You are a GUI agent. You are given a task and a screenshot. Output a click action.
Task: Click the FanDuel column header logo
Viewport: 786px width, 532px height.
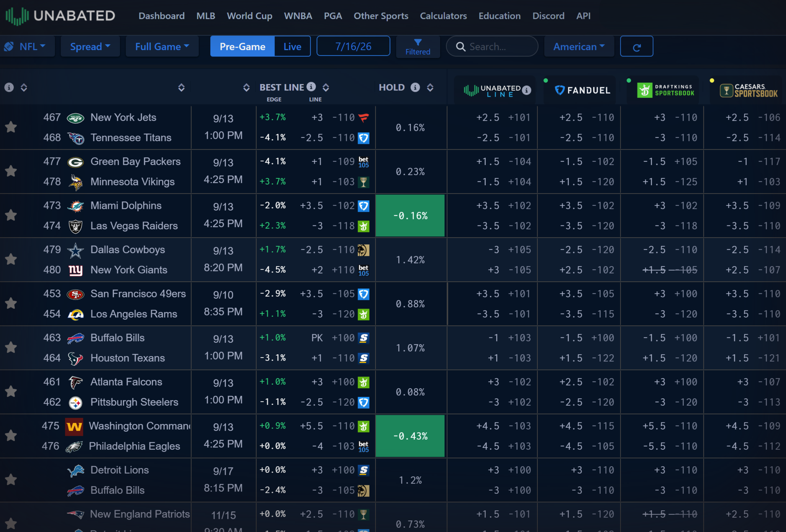tap(583, 90)
